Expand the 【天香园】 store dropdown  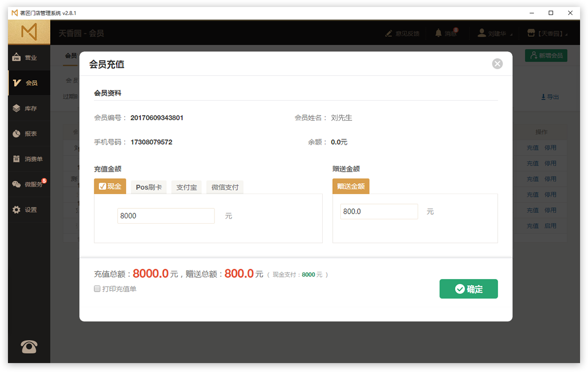pyautogui.click(x=547, y=33)
